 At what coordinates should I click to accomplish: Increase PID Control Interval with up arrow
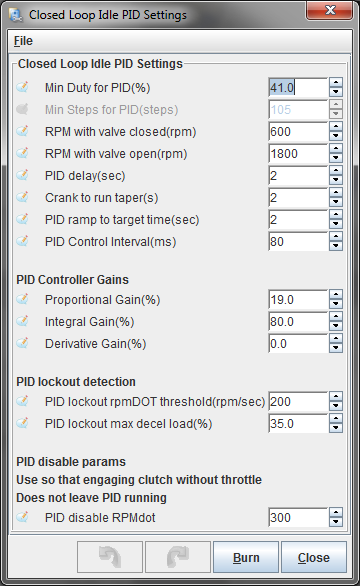336,237
